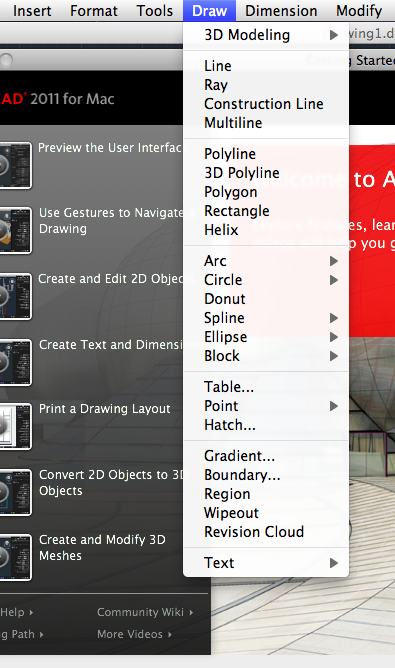The height and width of the screenshot is (668, 395).
Task: Open Create and Modify 3D Meshes title
Action: (102, 547)
